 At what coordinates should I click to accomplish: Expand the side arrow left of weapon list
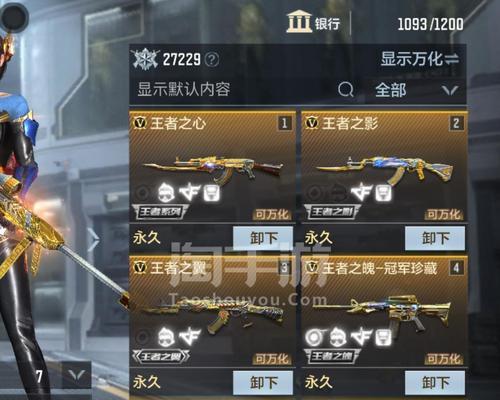(x=93, y=239)
